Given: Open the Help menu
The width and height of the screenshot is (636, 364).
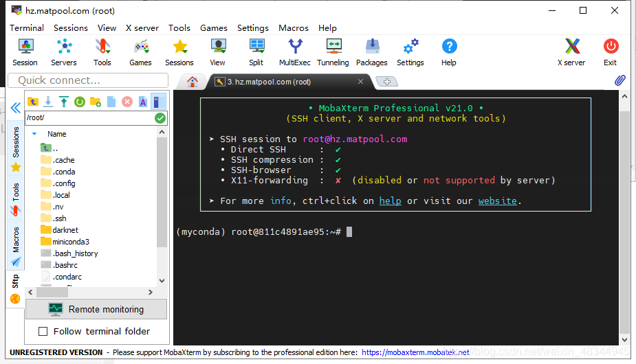Looking at the screenshot, I should click(x=327, y=28).
